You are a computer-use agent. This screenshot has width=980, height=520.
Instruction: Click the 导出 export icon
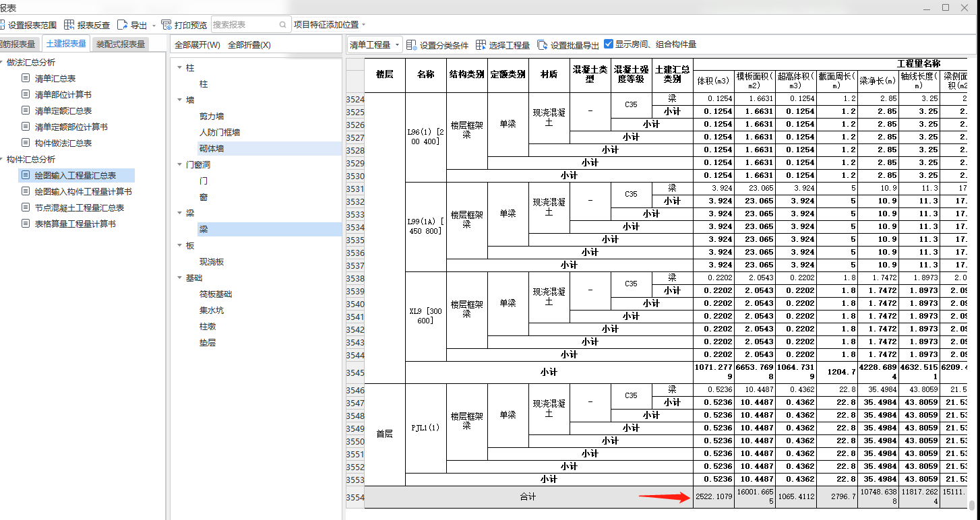coord(122,25)
